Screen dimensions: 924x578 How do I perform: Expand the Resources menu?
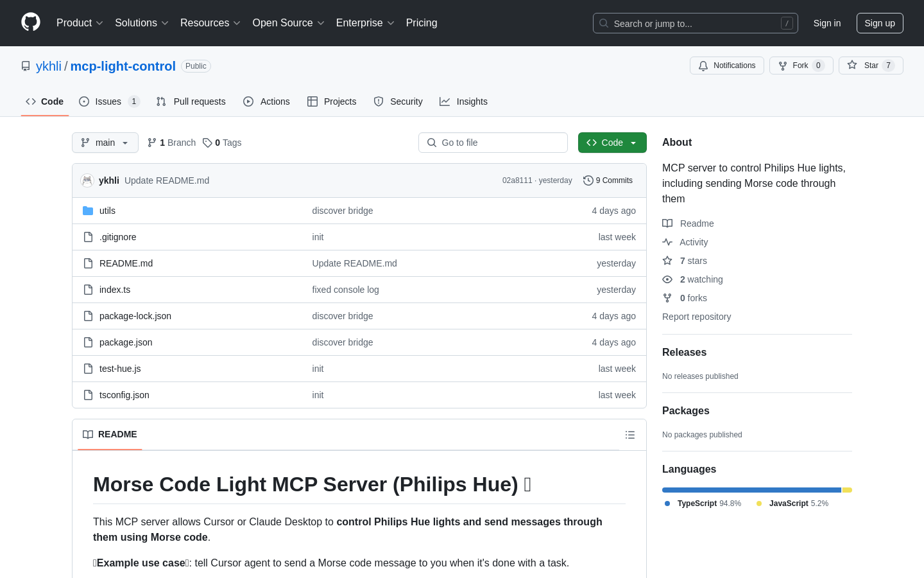pos(210,22)
